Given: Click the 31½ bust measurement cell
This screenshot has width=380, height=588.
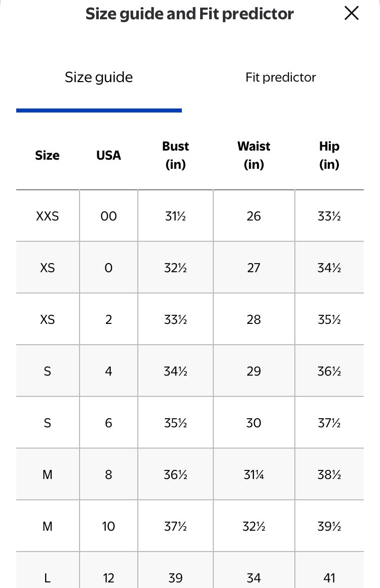Looking at the screenshot, I should 175,216.
